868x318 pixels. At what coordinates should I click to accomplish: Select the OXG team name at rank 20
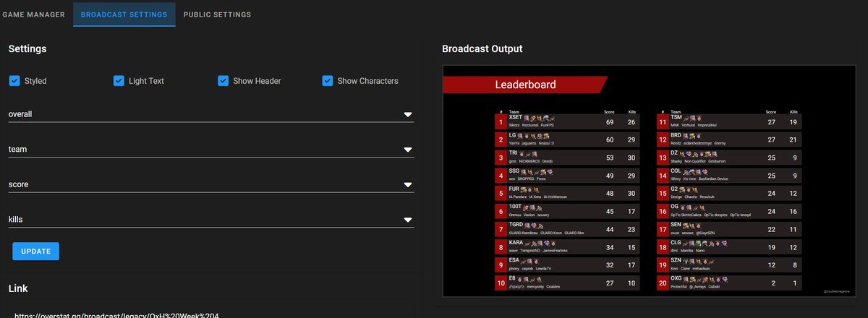676,278
